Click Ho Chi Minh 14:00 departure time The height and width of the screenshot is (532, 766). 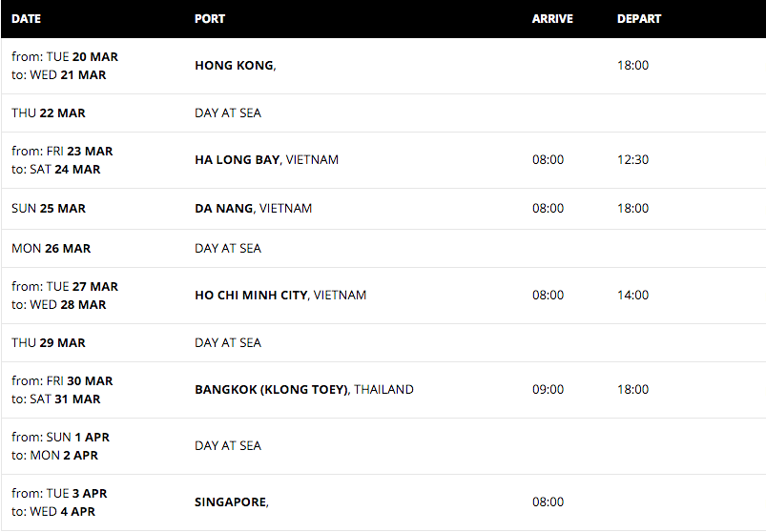632,296
